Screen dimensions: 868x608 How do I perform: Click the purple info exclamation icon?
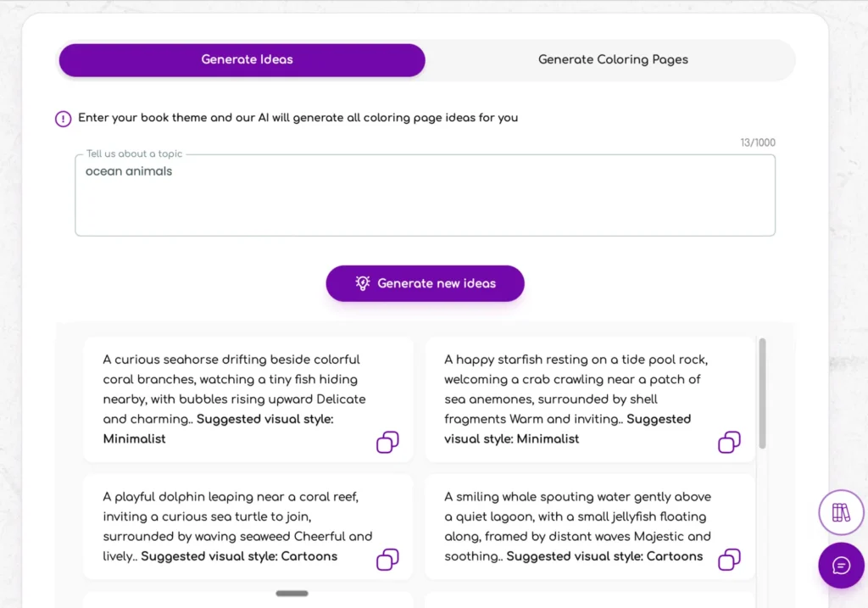[64, 119]
